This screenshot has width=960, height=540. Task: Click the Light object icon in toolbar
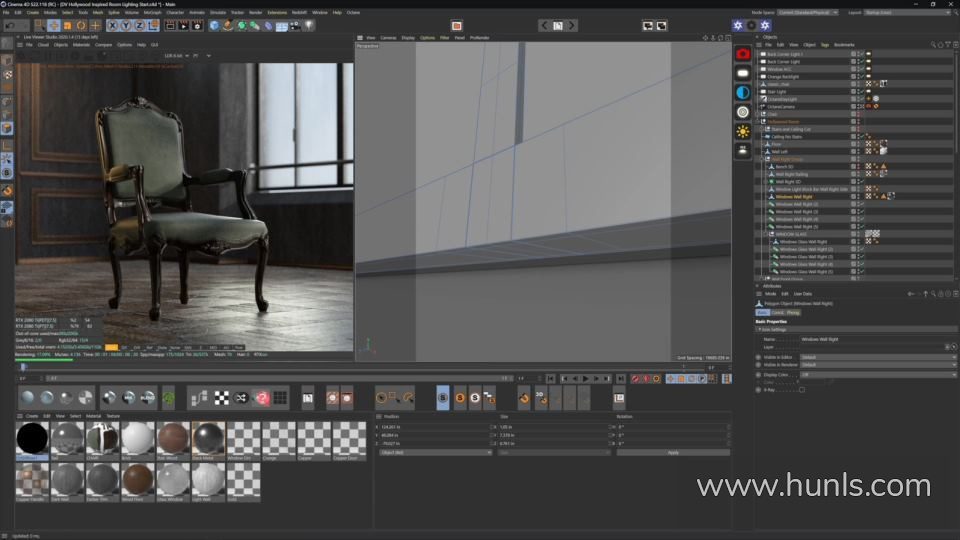pyautogui.click(x=310, y=25)
